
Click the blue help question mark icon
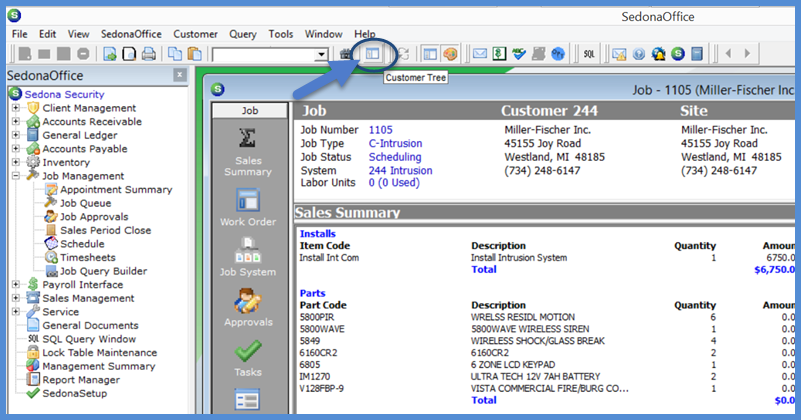point(639,54)
